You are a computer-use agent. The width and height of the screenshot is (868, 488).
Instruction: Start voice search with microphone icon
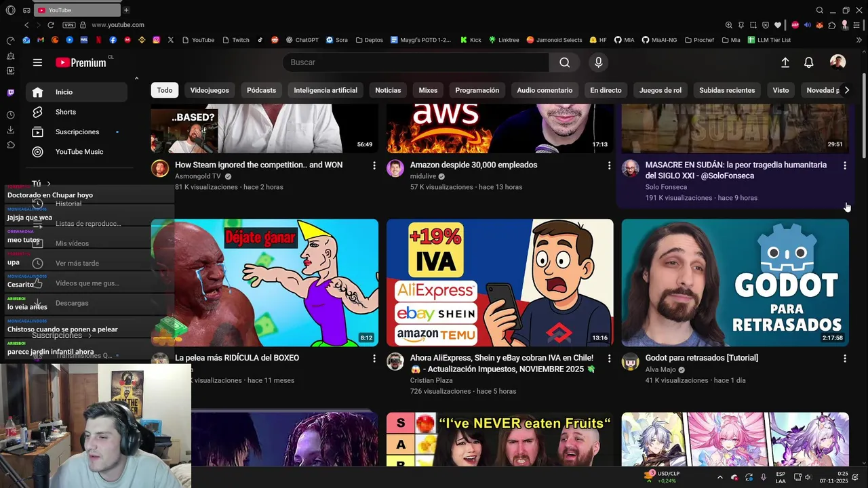point(598,62)
